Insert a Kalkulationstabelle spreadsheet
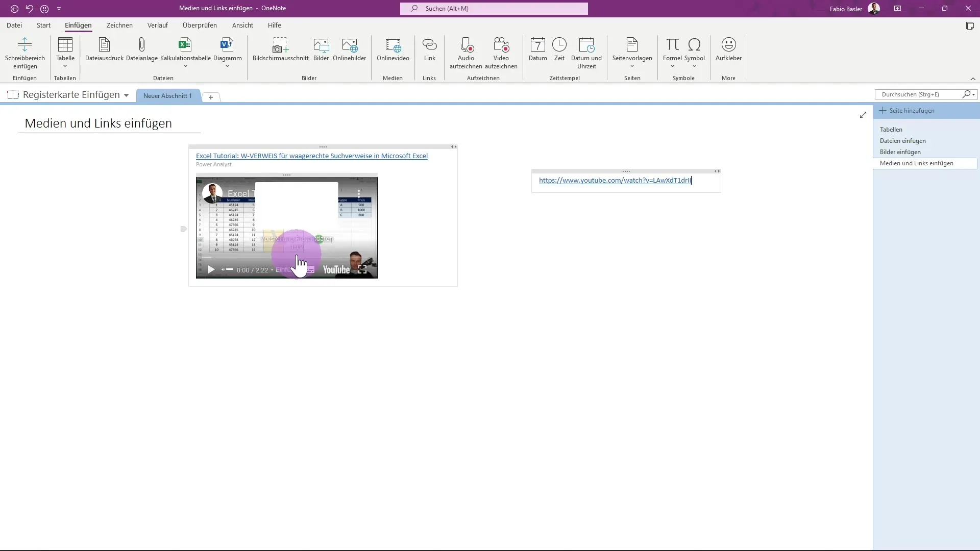The image size is (980, 551). tap(185, 45)
